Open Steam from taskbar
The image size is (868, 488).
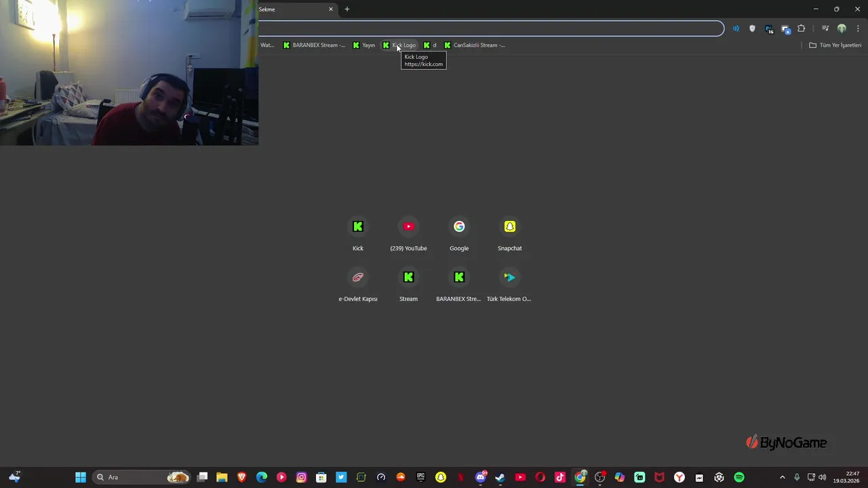pyautogui.click(x=500, y=477)
